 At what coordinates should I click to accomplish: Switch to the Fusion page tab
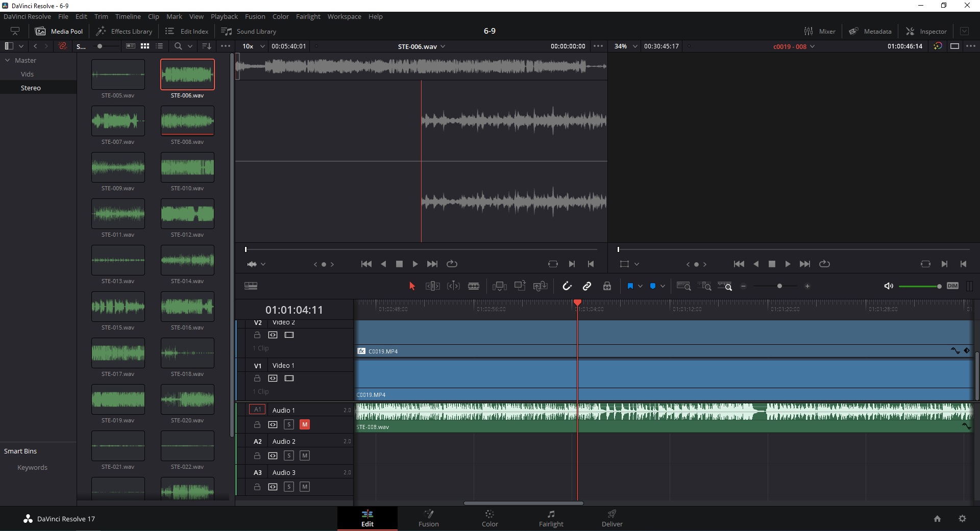coord(428,518)
